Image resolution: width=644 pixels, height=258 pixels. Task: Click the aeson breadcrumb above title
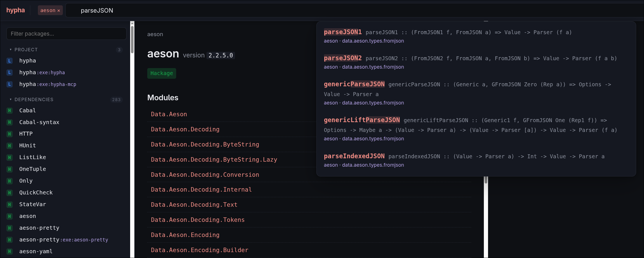tap(155, 34)
